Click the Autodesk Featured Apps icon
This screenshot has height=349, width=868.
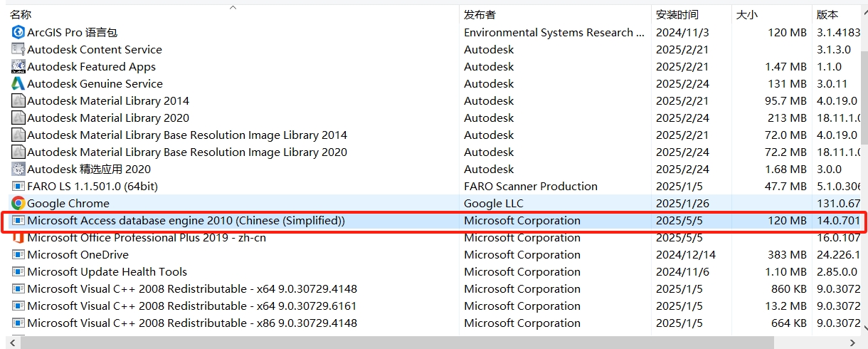pos(18,66)
